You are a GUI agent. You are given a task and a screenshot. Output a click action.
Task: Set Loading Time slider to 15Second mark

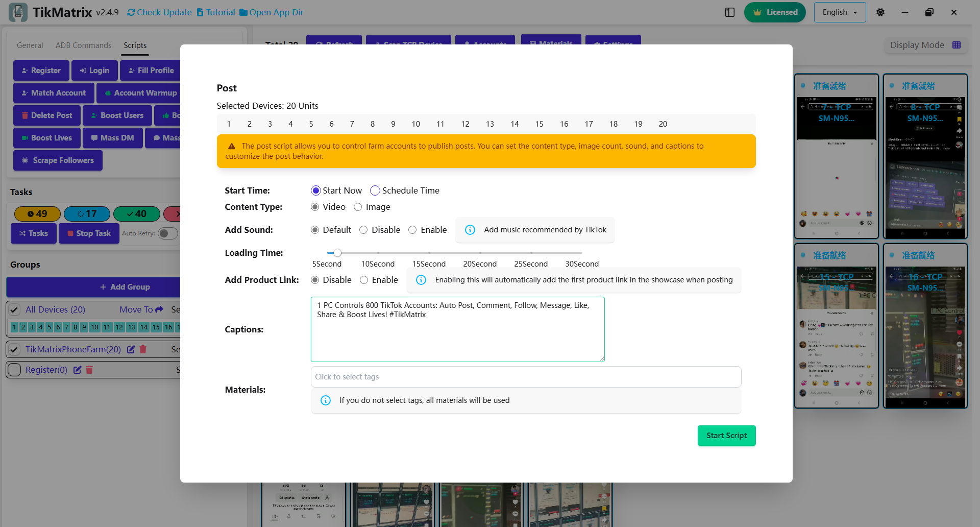click(x=429, y=253)
